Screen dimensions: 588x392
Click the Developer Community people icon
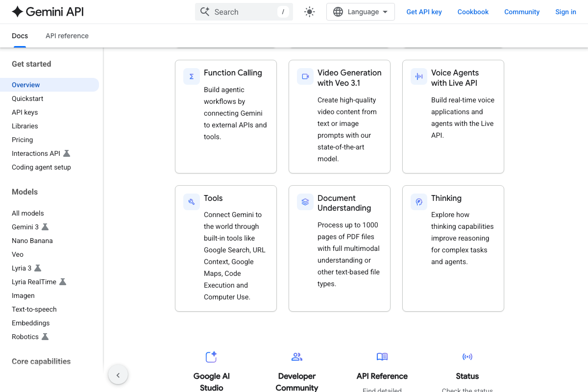[x=297, y=357]
